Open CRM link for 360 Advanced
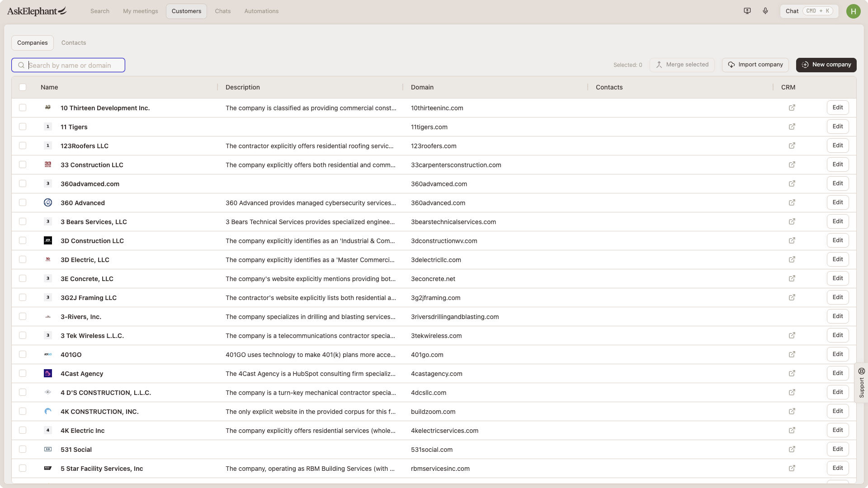The width and height of the screenshot is (868, 488). 792,202
